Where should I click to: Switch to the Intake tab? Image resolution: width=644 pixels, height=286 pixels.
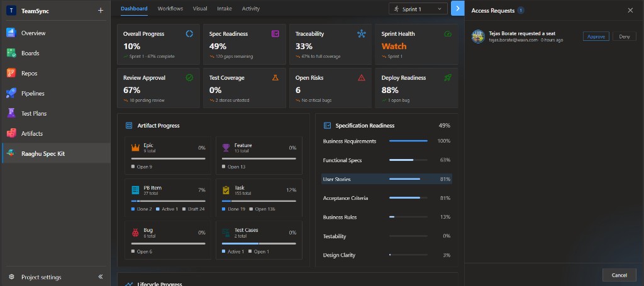[225, 9]
